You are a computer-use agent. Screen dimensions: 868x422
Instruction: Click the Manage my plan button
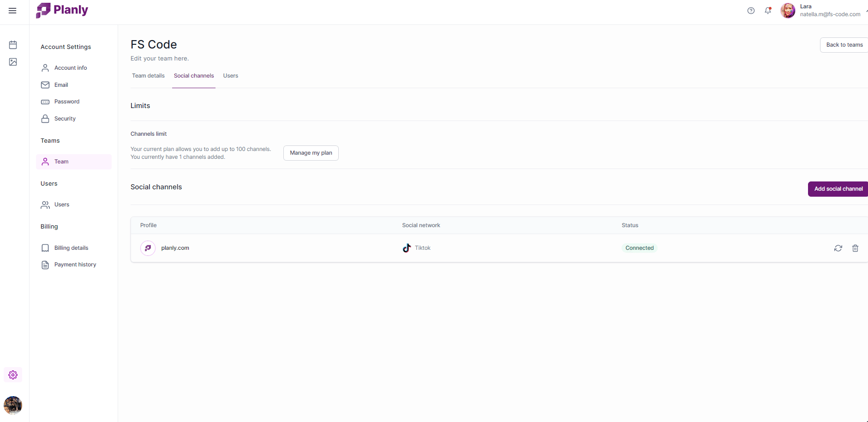(x=311, y=153)
